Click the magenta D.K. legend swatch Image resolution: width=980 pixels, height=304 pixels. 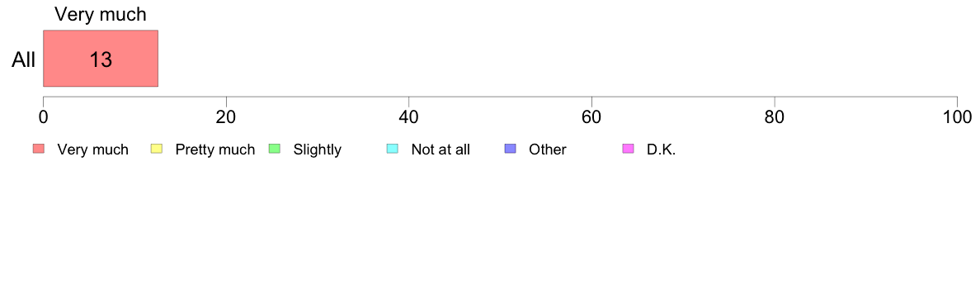(628, 149)
